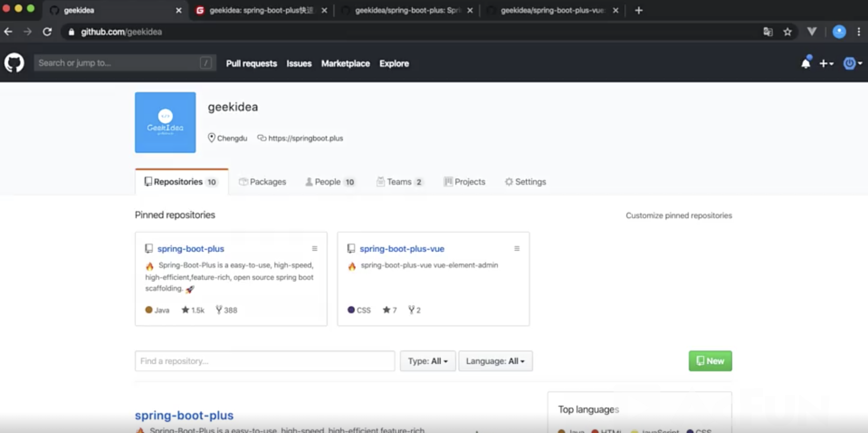The image size is (868, 433).
Task: Reload the page
Action: 47,32
